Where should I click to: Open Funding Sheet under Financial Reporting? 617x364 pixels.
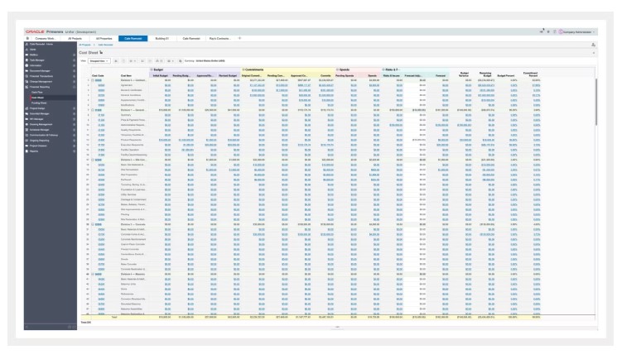[x=39, y=103]
